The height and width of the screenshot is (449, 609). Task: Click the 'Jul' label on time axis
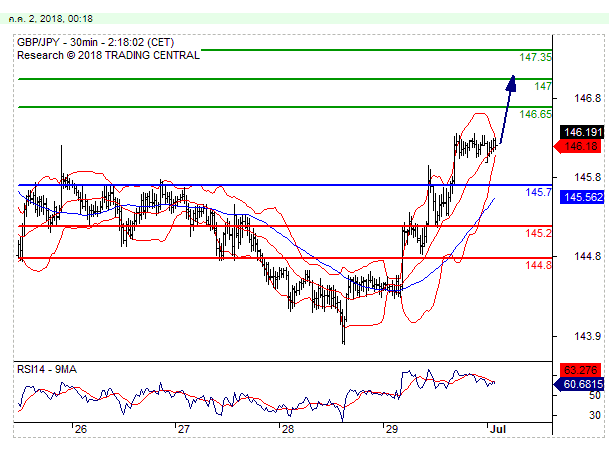(x=498, y=429)
